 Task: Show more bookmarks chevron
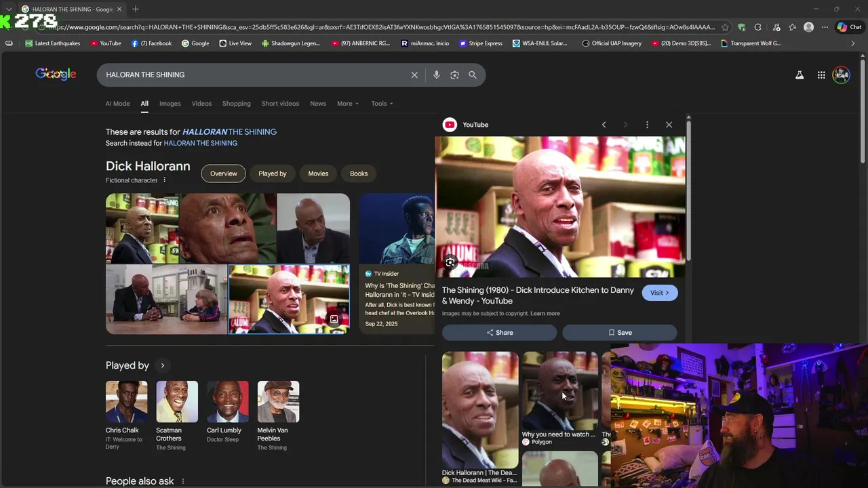[x=853, y=43]
